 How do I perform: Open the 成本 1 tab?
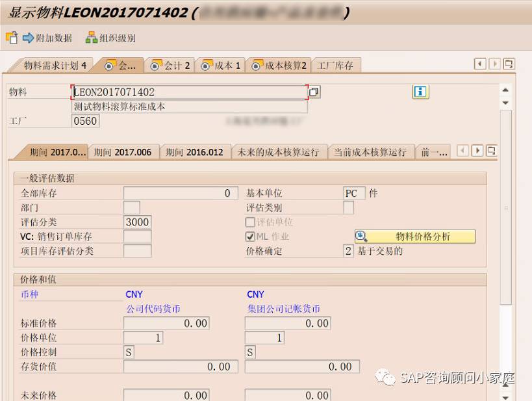pyautogui.click(x=221, y=65)
